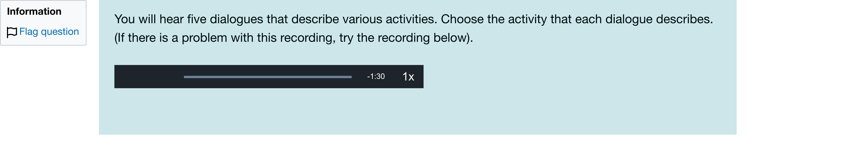Change the 1x playback speed
Image resolution: width=868 pixels, height=147 pixels.
point(408,77)
